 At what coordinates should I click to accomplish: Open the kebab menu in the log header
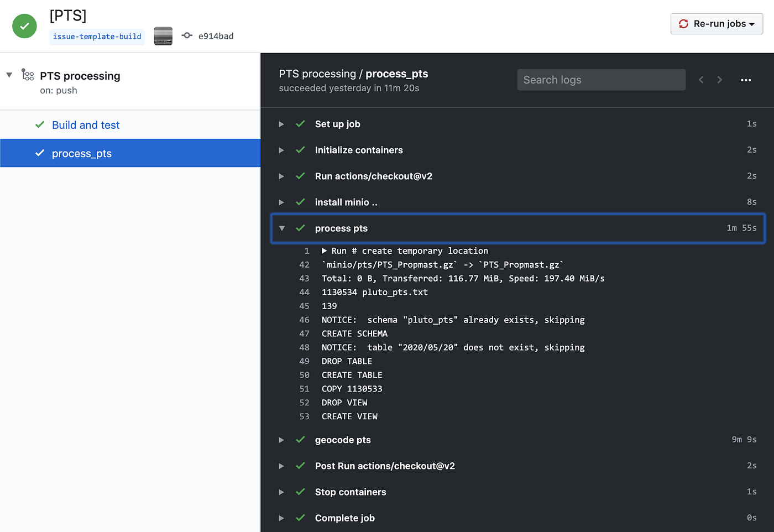pyautogui.click(x=746, y=80)
